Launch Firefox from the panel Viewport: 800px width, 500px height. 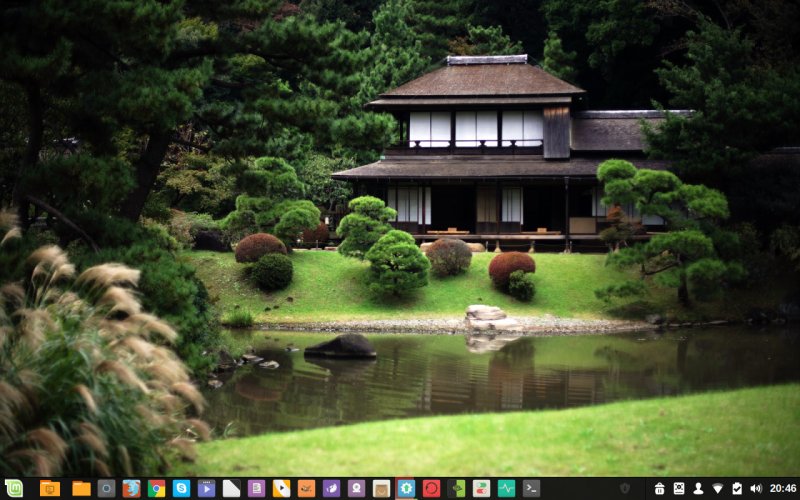[x=131, y=488]
